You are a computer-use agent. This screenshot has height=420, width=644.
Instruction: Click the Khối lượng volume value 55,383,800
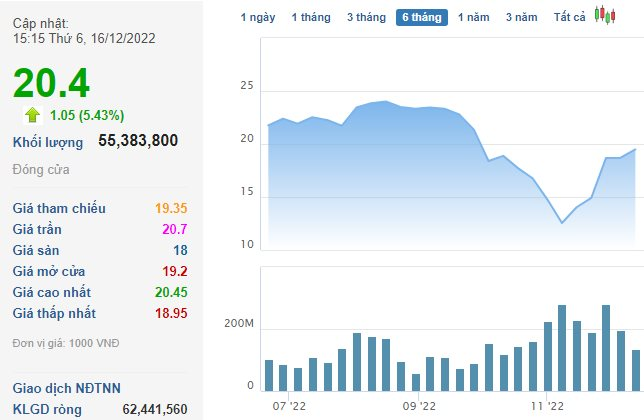tap(138, 141)
